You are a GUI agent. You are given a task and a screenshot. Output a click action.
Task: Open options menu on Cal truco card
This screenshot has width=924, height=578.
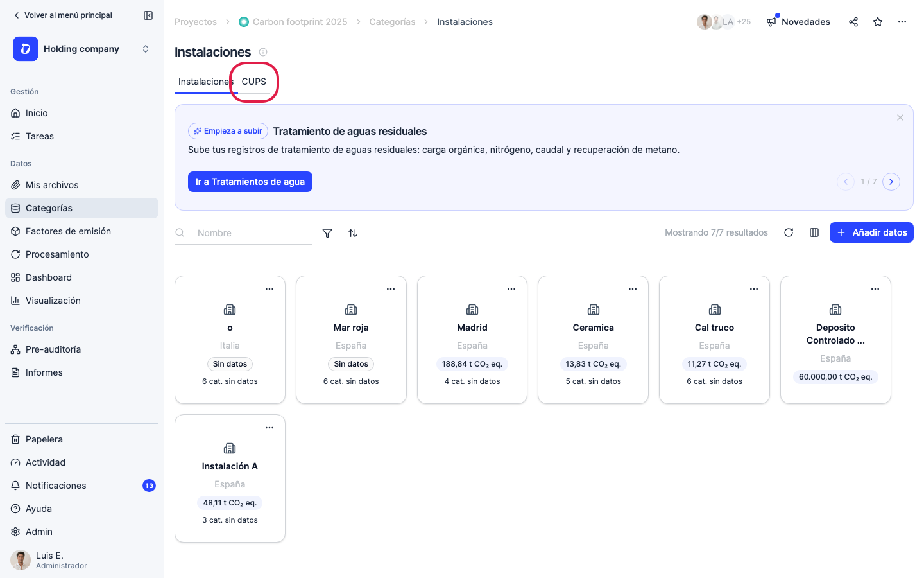(x=754, y=289)
